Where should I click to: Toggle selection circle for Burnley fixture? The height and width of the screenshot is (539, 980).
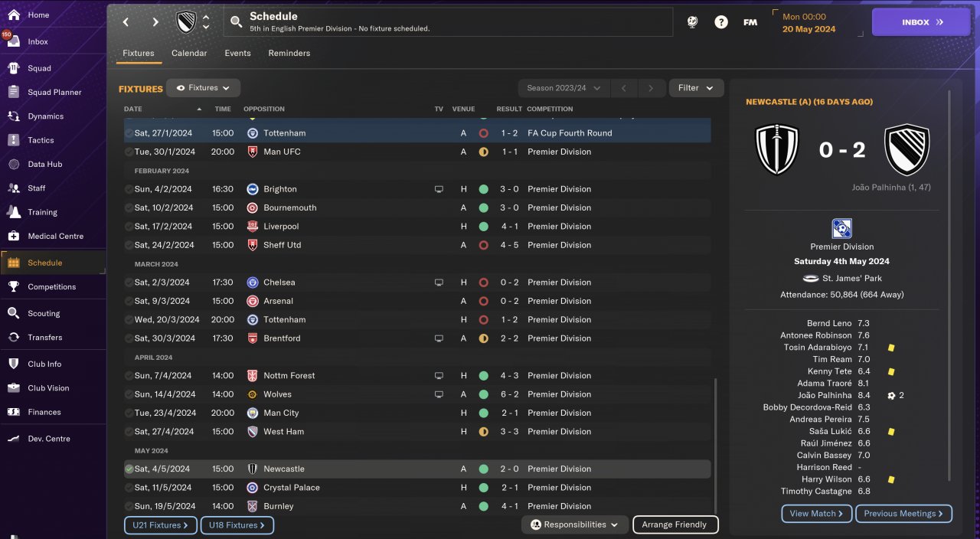(x=129, y=506)
